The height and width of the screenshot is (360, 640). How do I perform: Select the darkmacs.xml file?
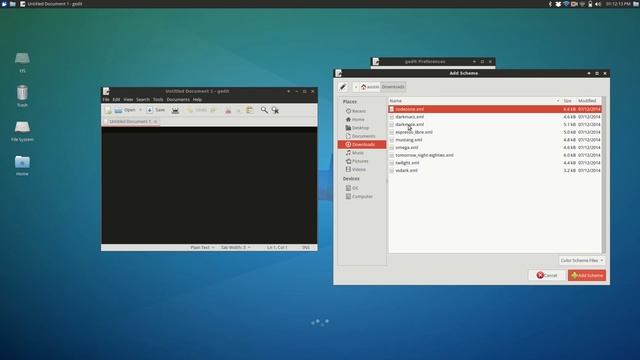pyautogui.click(x=495, y=117)
